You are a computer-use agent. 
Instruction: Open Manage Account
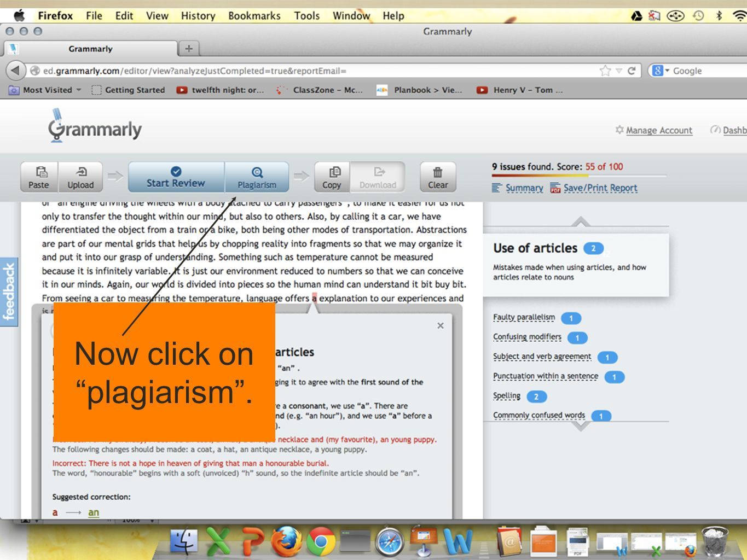click(x=659, y=130)
